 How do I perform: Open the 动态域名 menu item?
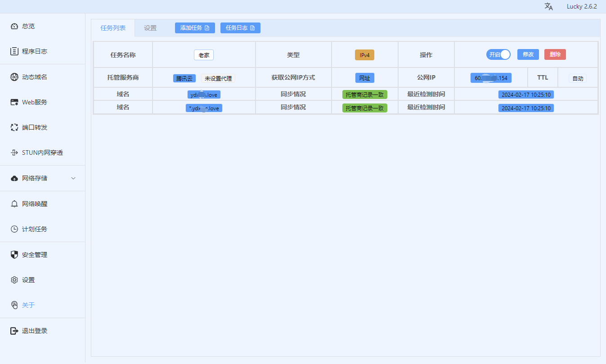[x=43, y=77]
